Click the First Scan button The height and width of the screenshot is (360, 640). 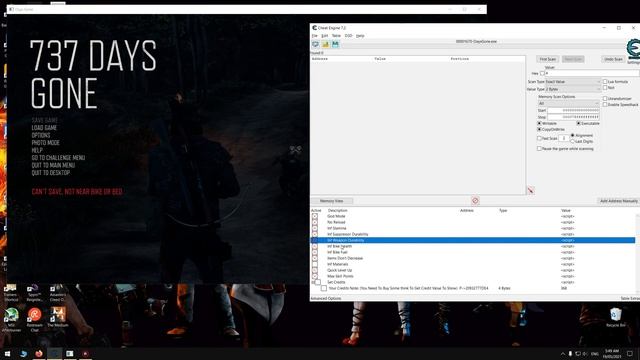(x=548, y=60)
